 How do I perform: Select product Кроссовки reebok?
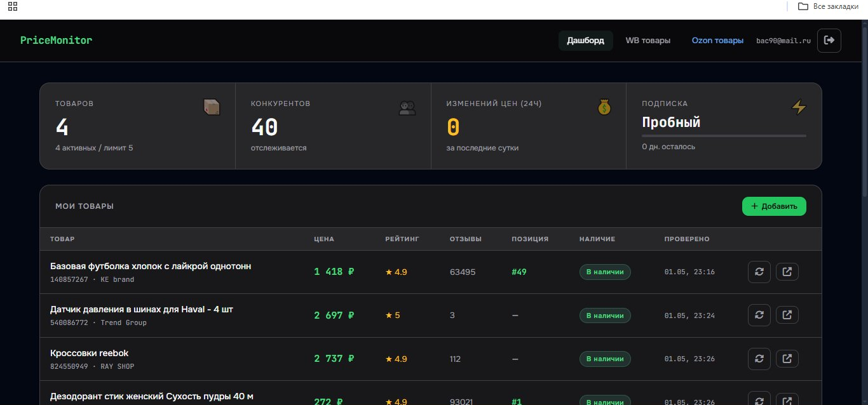89,353
